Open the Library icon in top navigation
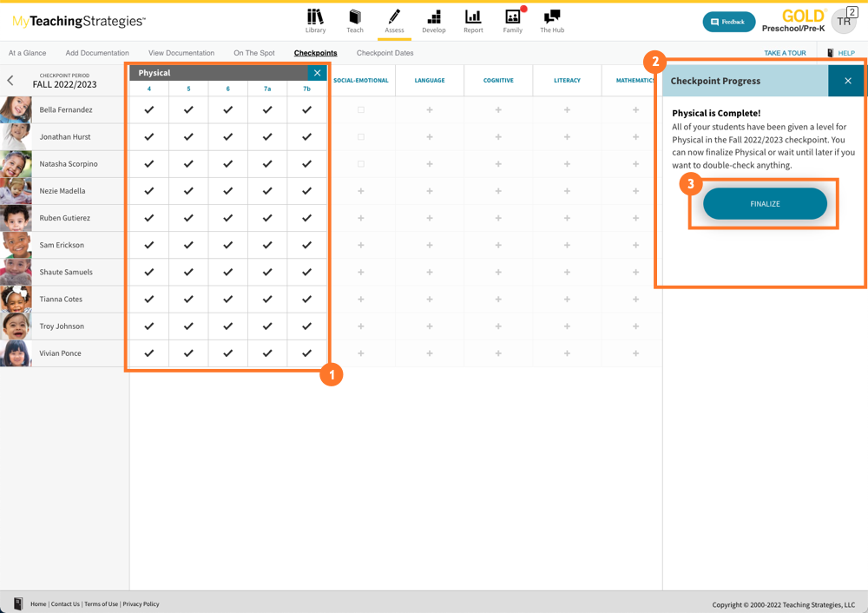This screenshot has width=868, height=613. 315,17
